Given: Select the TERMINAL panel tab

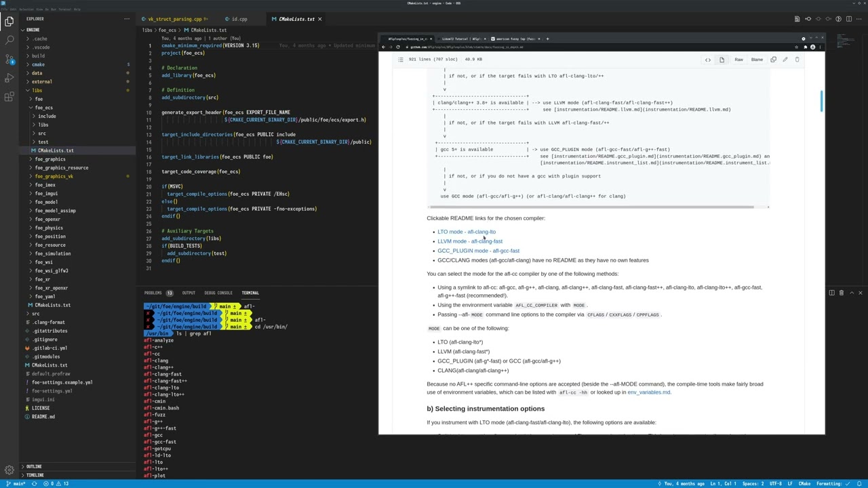Looking at the screenshot, I should tap(250, 293).
